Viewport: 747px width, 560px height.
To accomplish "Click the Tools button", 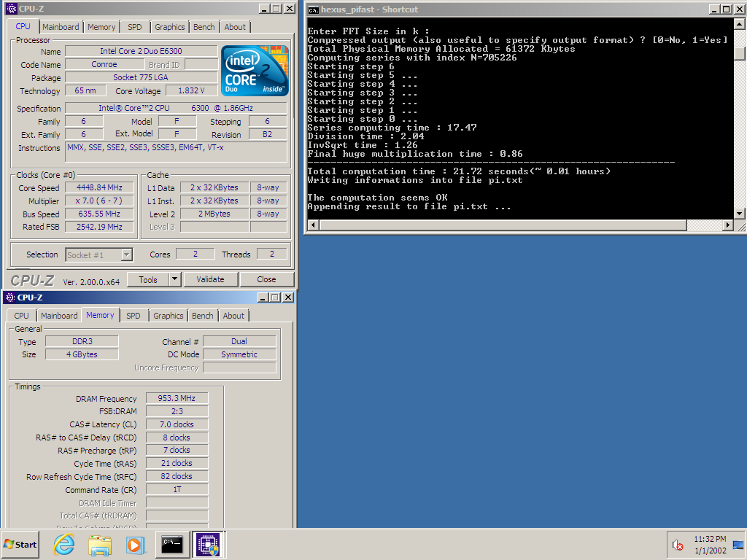I will point(147,279).
